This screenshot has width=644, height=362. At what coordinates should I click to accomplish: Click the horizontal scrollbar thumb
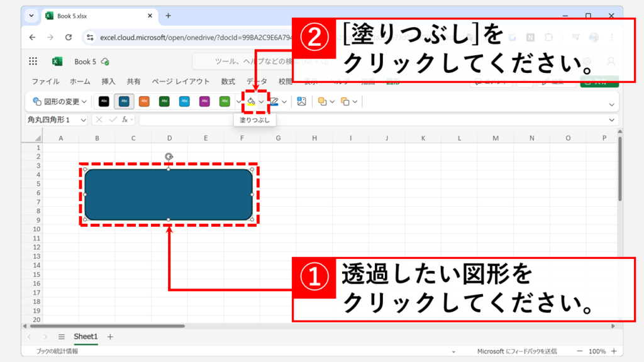pos(107,326)
